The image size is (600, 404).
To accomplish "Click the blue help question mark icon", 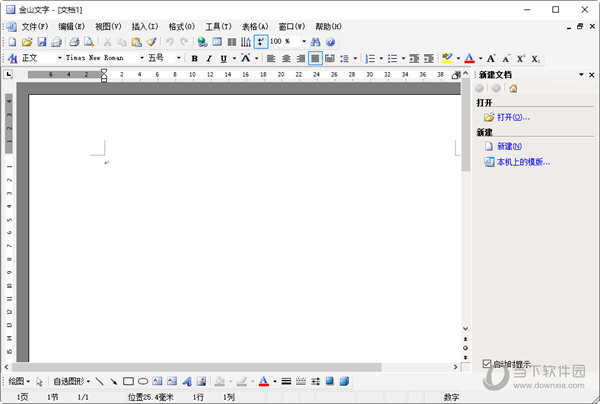I will (x=331, y=42).
